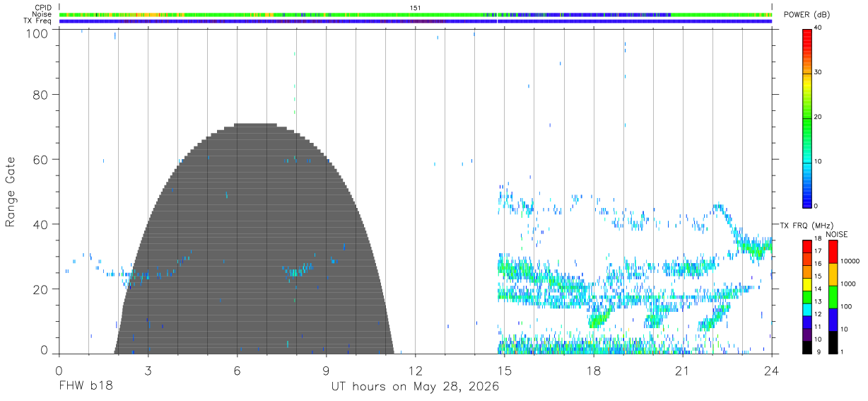This screenshot has height=401, width=868.
Task: Pick the cyan 12-13 MHz TX FRQ swatch
Action: (x=807, y=308)
